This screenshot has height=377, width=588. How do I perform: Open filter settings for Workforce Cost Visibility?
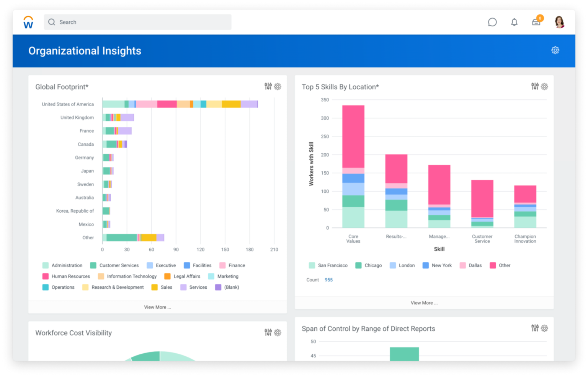click(x=268, y=332)
